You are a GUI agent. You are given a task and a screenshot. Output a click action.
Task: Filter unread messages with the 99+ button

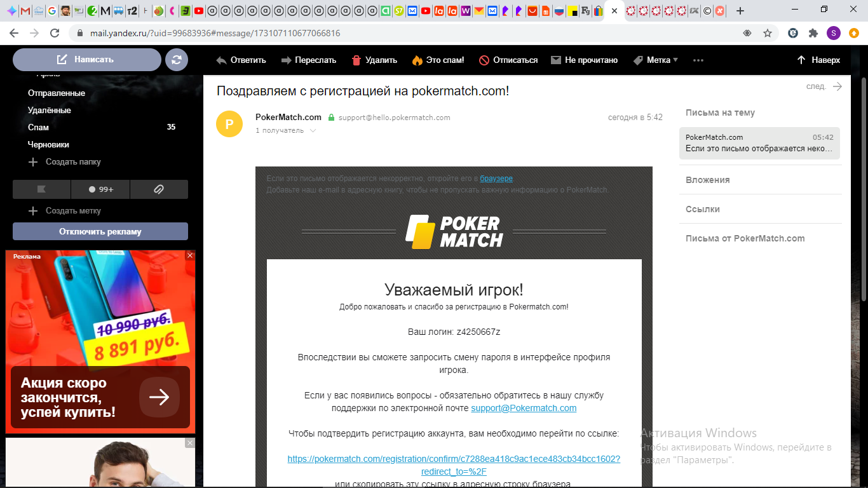click(100, 189)
